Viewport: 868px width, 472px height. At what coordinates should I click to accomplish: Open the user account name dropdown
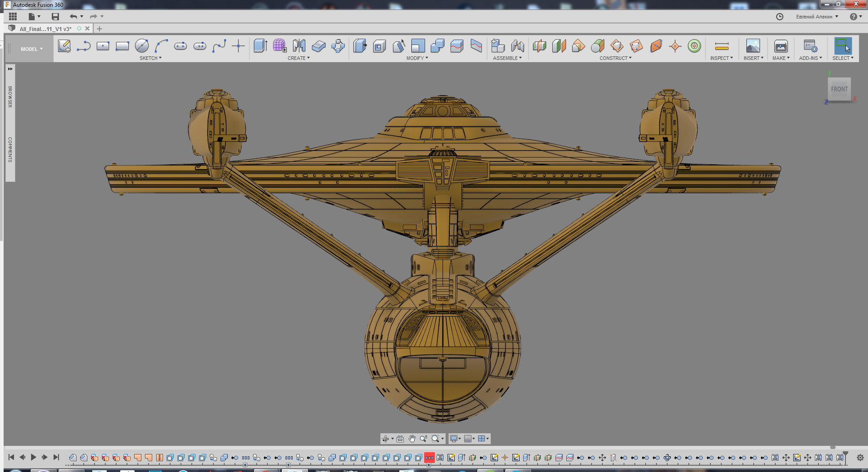tap(817, 17)
